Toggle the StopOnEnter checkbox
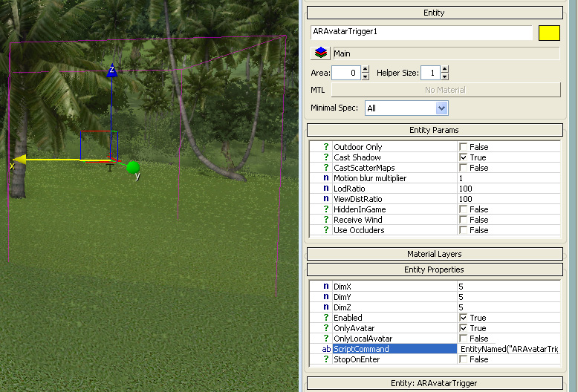Viewport: 578px width, 392px height. pos(463,359)
